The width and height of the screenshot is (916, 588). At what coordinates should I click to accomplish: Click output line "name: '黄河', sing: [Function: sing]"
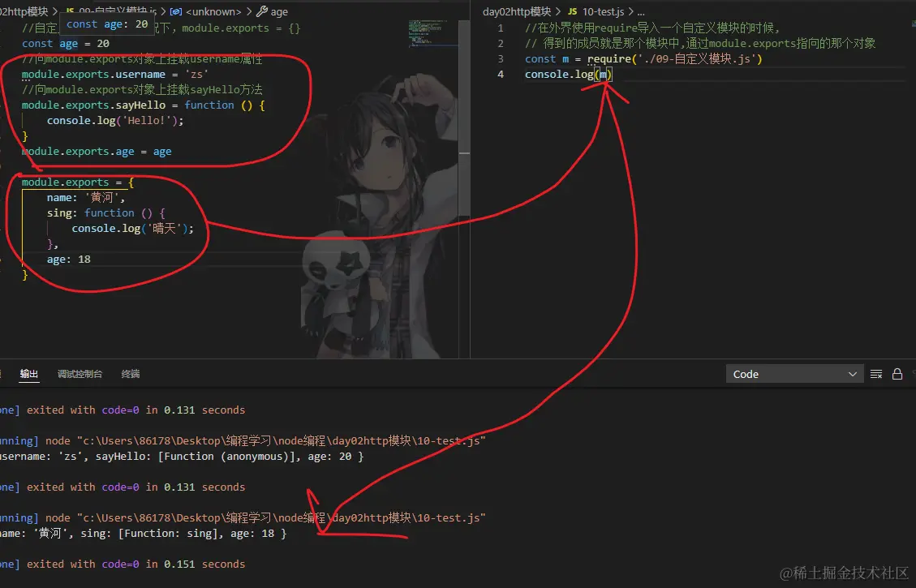click(x=143, y=533)
